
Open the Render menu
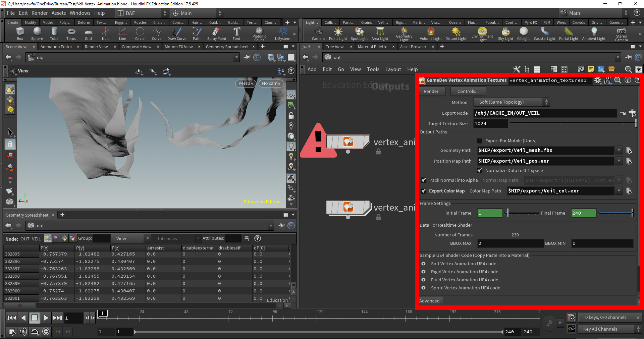pyautogui.click(x=40, y=13)
